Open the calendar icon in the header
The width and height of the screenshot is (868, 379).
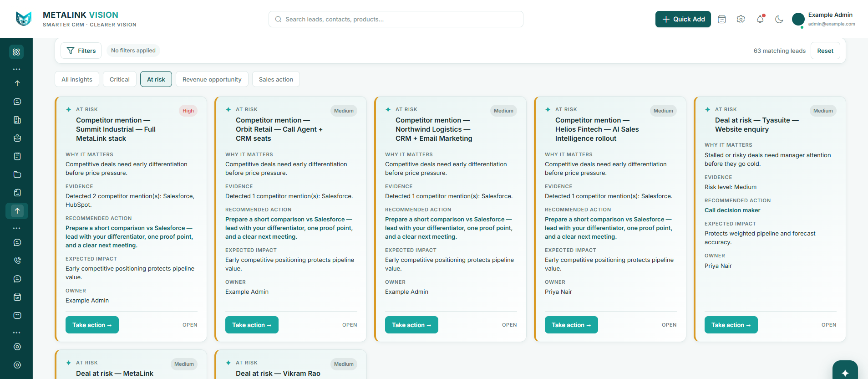tap(722, 19)
